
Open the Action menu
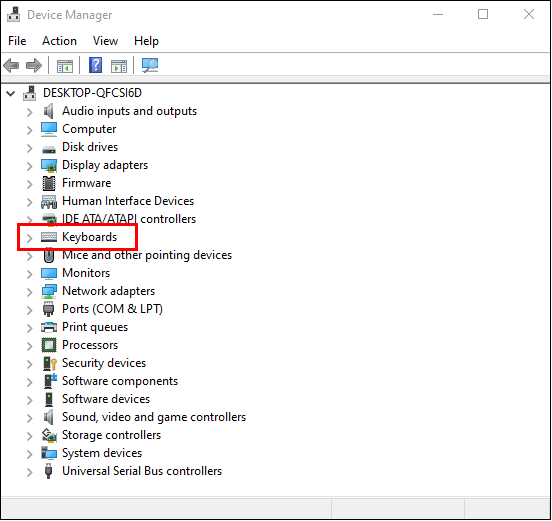click(59, 41)
